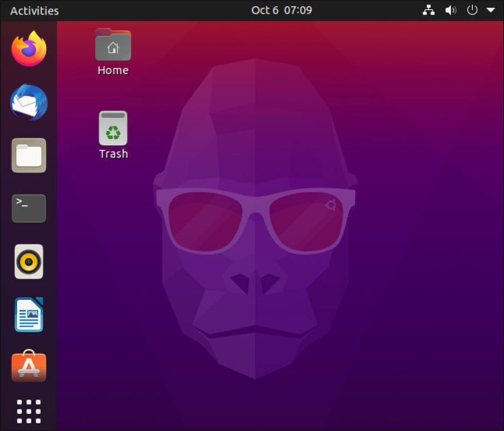The image size is (504, 431).
Task: Launch Firefox from the dock
Action: tap(29, 49)
